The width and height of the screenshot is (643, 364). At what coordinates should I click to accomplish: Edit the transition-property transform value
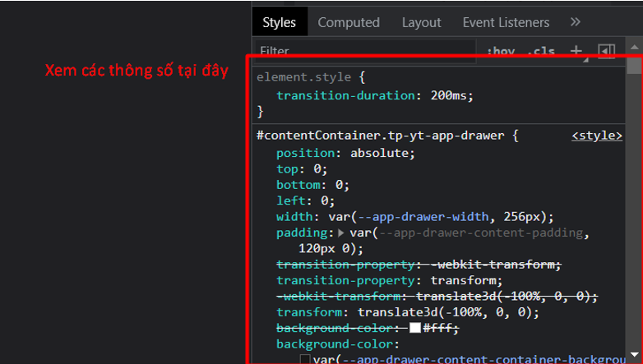point(463,280)
